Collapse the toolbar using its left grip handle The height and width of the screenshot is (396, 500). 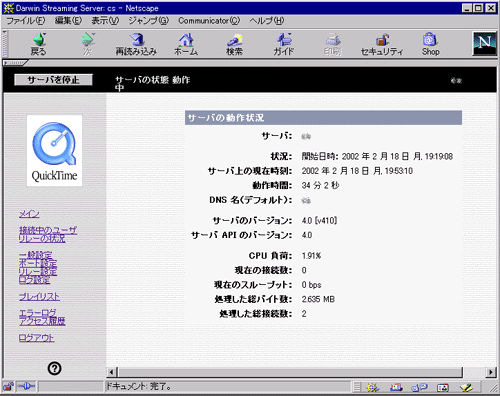[5, 44]
